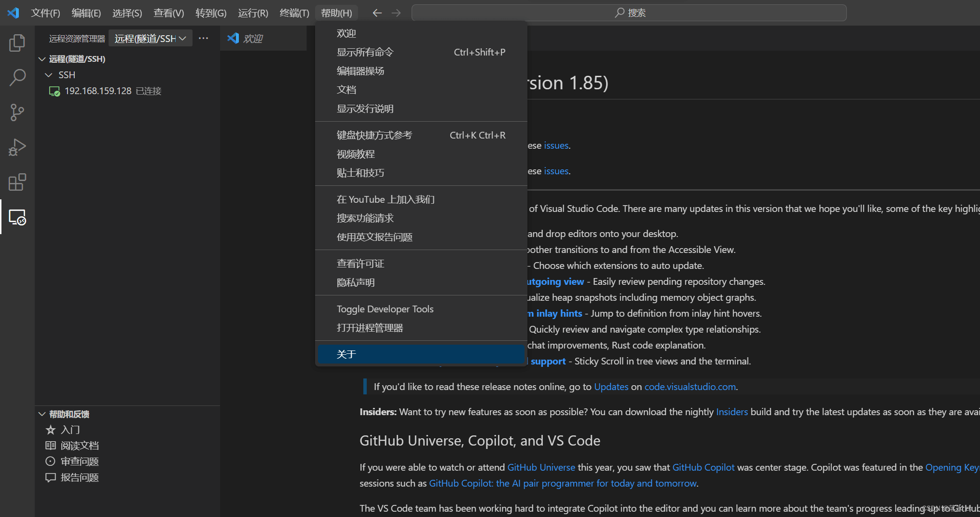980x517 pixels.
Task: Click the star icon beside 入门
Action: [x=50, y=430]
